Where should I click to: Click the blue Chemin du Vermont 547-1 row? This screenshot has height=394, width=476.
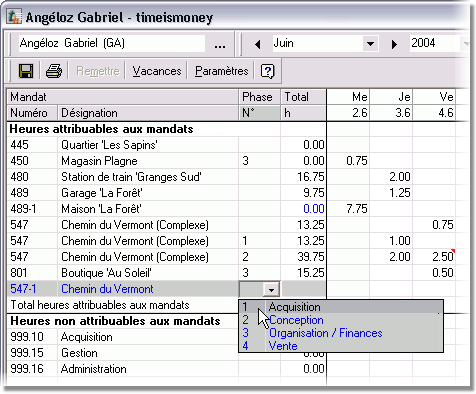(x=123, y=289)
